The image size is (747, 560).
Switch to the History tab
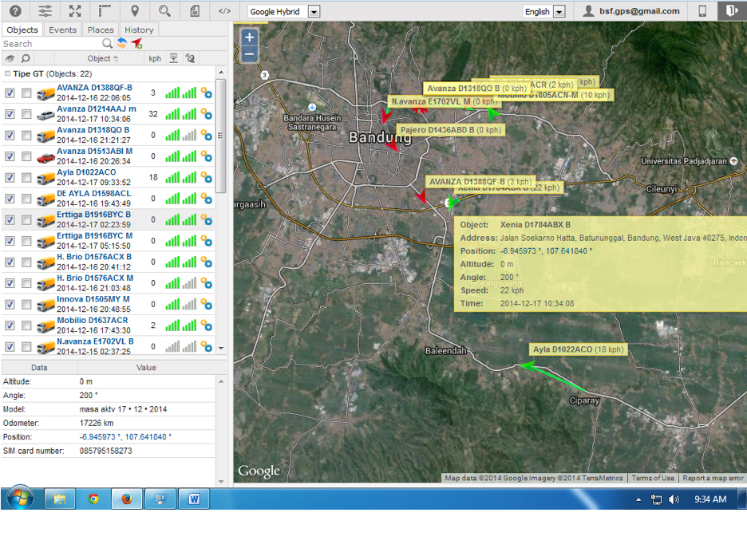pyautogui.click(x=139, y=30)
